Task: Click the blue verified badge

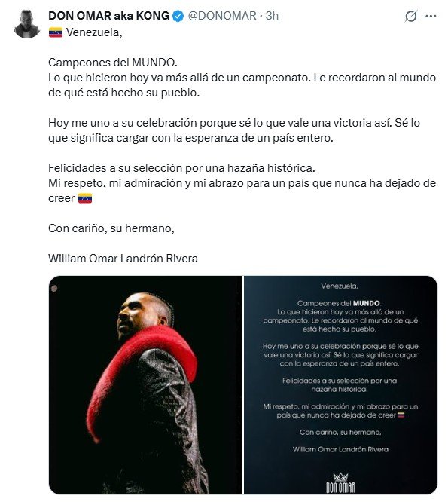Action: click(178, 16)
